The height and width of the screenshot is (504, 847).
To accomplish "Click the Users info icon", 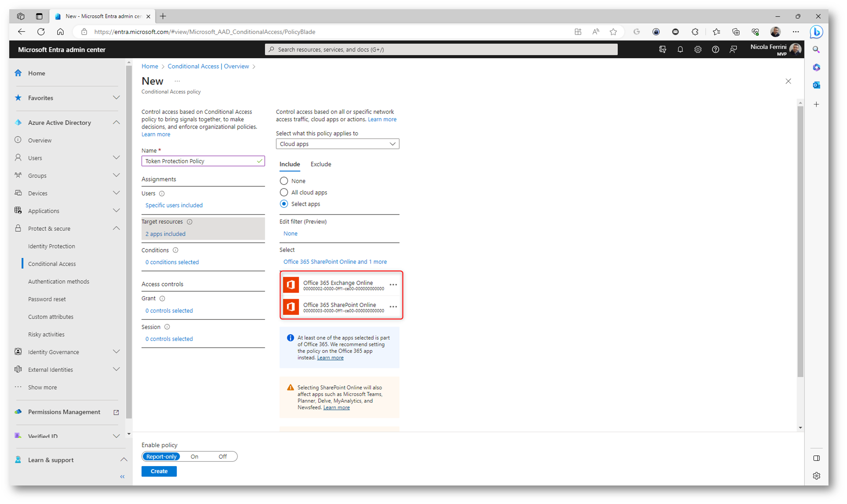I will (162, 193).
